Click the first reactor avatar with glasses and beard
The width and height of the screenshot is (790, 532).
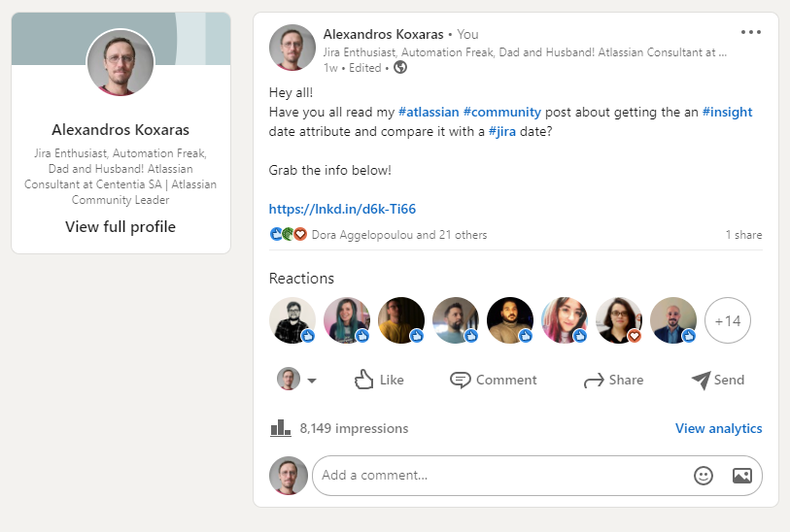click(x=292, y=320)
